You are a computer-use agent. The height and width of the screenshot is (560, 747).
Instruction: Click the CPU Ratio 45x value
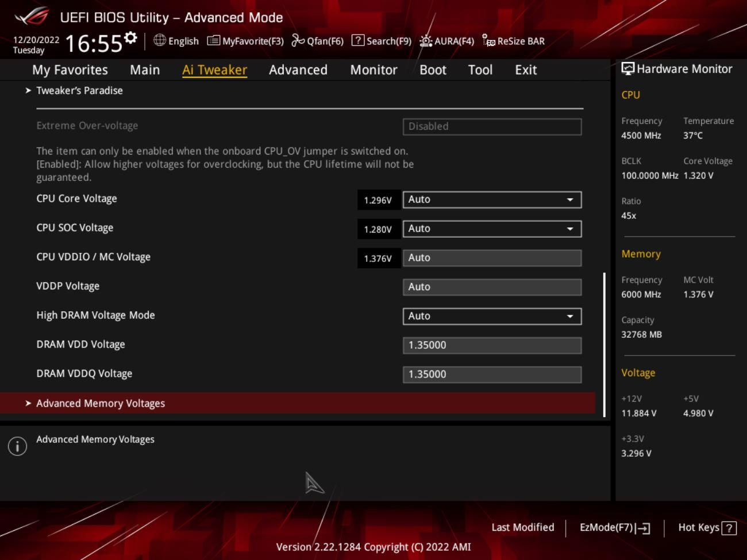pos(629,216)
